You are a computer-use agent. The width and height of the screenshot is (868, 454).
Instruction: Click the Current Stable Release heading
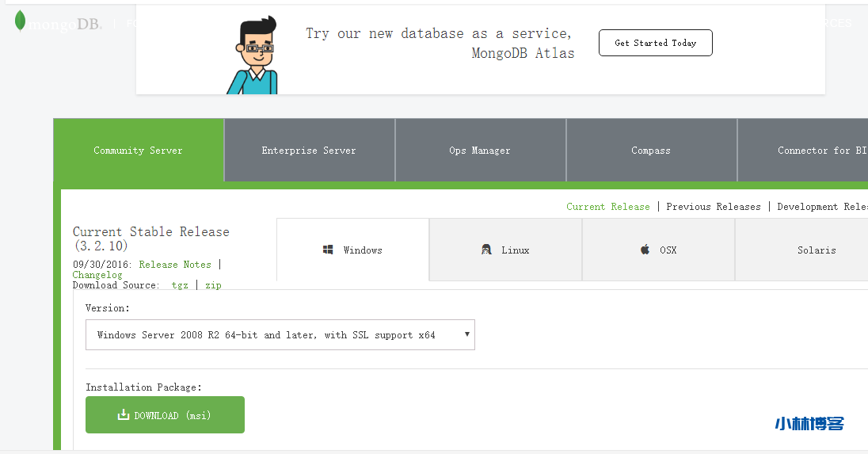151,238
